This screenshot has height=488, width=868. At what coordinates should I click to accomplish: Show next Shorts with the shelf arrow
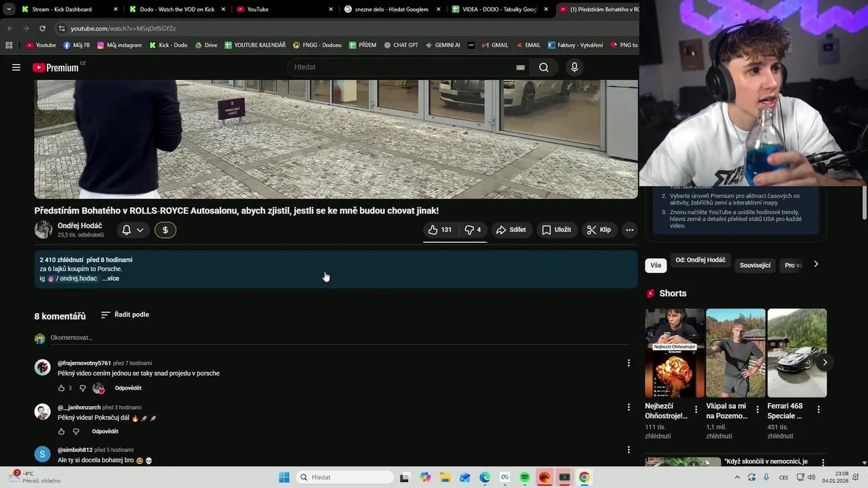coord(825,363)
